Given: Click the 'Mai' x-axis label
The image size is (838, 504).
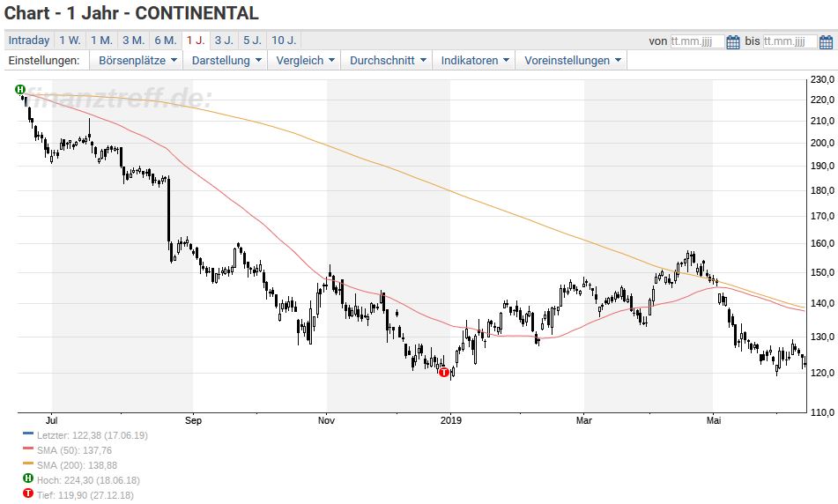Looking at the screenshot, I should pos(714,420).
